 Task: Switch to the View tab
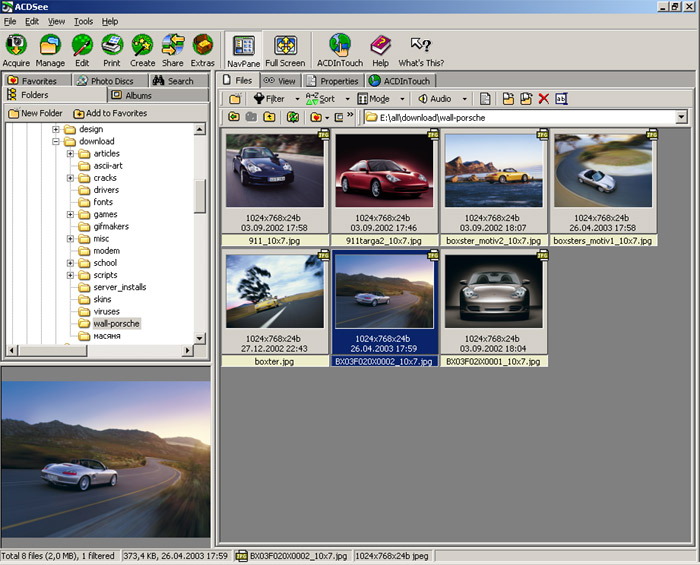pyautogui.click(x=280, y=81)
